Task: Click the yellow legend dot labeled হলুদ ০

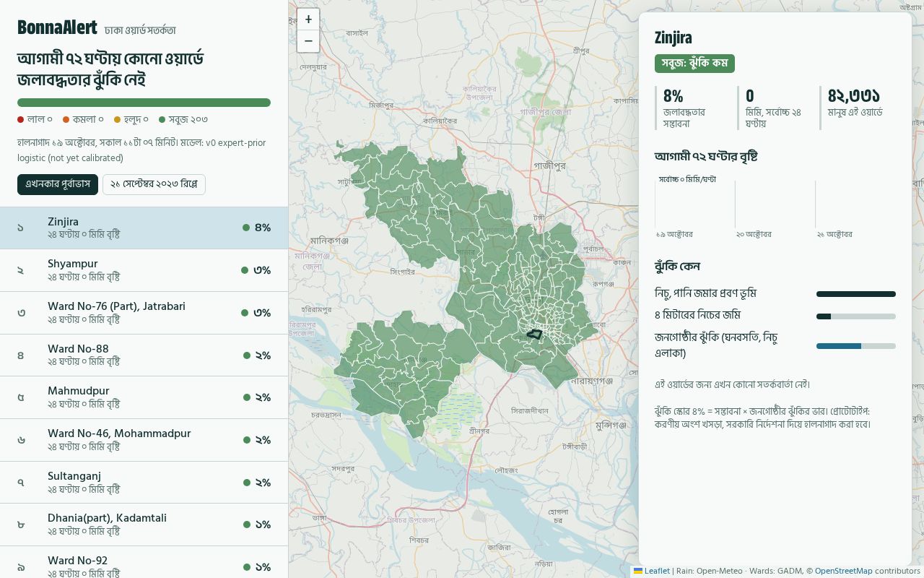Action: (117, 120)
